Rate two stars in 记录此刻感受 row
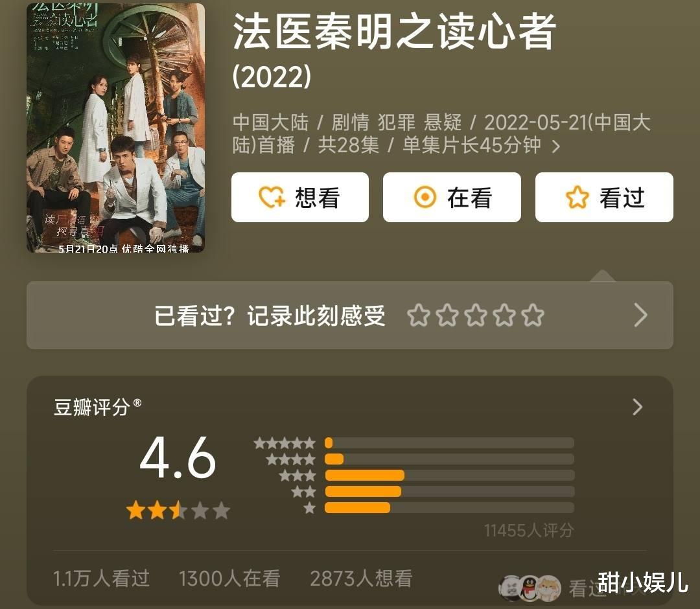This screenshot has width=700, height=609. tap(447, 316)
